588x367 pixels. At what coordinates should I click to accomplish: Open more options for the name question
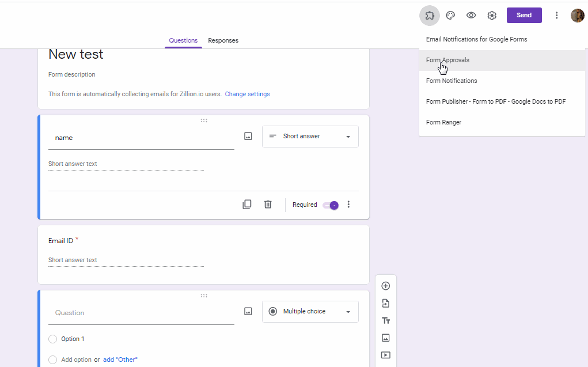pos(348,204)
